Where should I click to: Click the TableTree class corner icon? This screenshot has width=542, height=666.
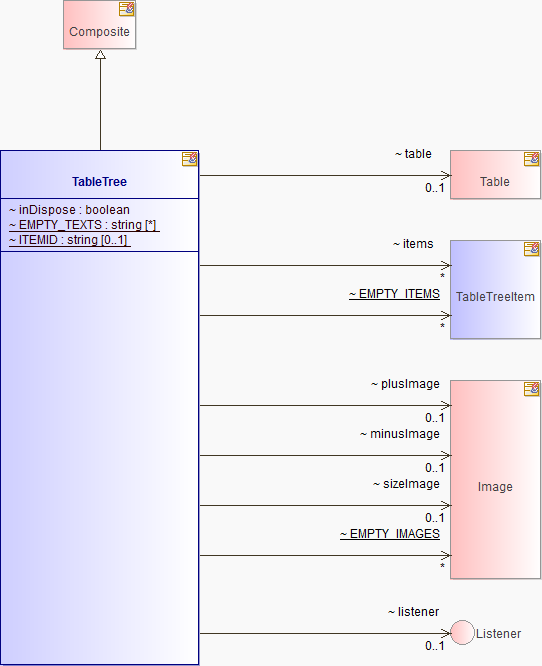point(189,159)
